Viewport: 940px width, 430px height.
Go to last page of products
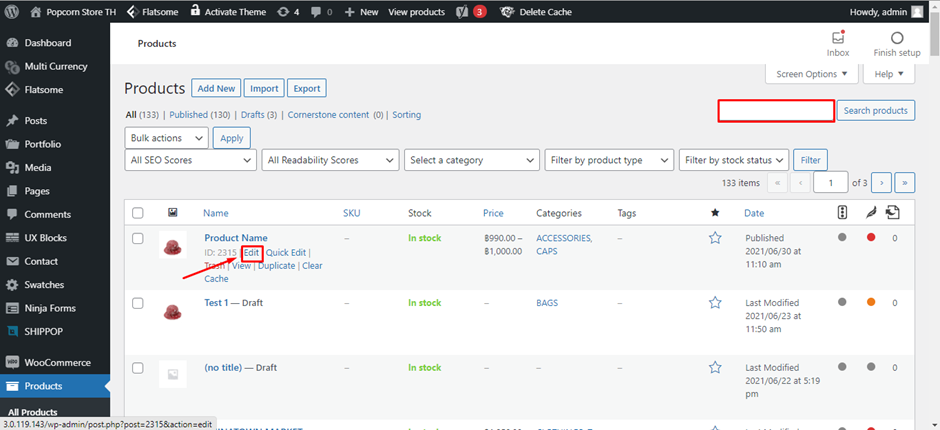tap(905, 182)
